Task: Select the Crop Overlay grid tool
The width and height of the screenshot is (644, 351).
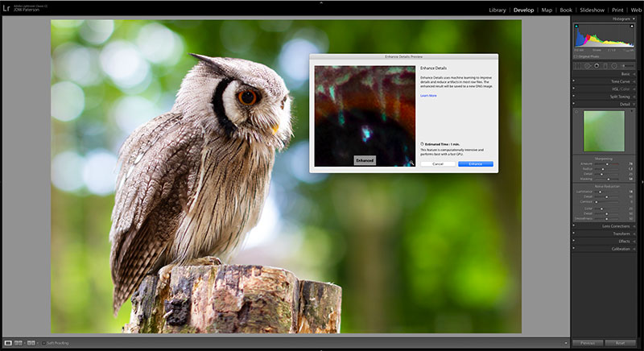Action: pos(577,66)
